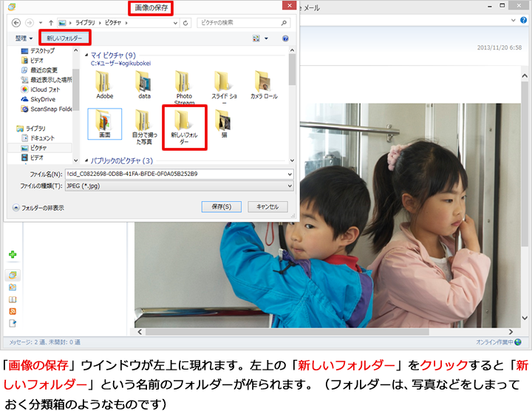The width and height of the screenshot is (532, 411).
Task: Click the mail message scroll down arrow
Action: tap(525, 319)
